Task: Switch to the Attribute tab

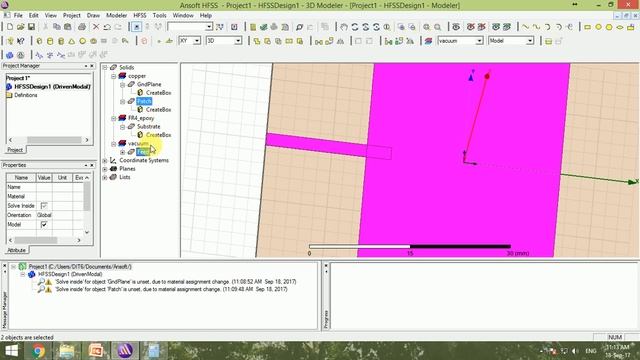Action: pyautogui.click(x=17, y=250)
